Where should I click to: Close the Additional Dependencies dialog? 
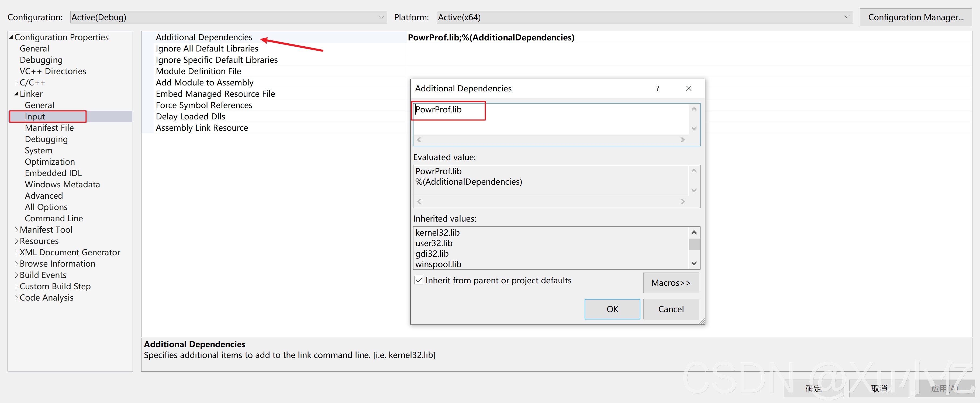click(x=689, y=88)
